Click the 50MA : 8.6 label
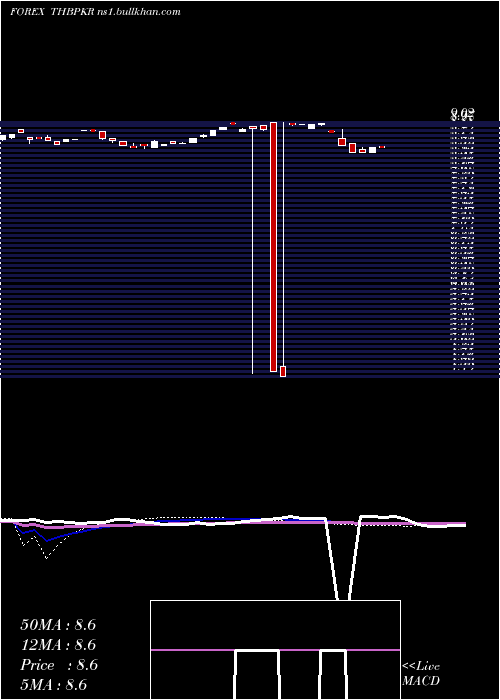 [x=58, y=625]
